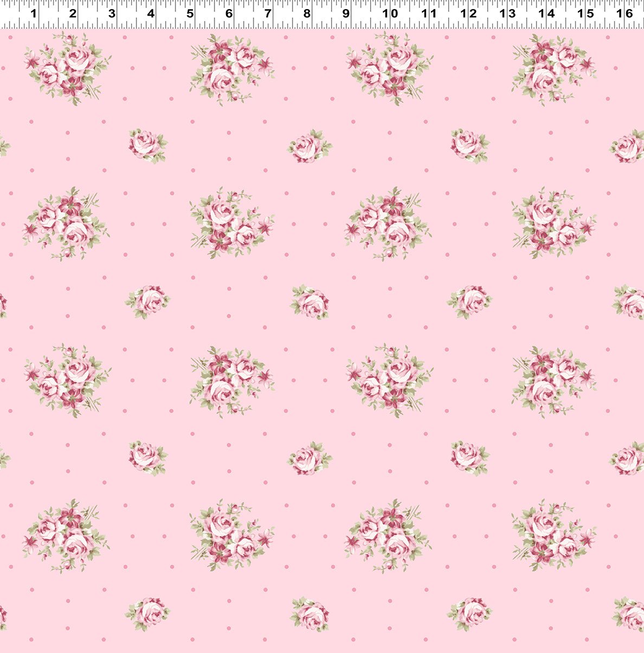Click the number 1 on the ruler
The width and height of the screenshot is (644, 653).
(x=33, y=13)
